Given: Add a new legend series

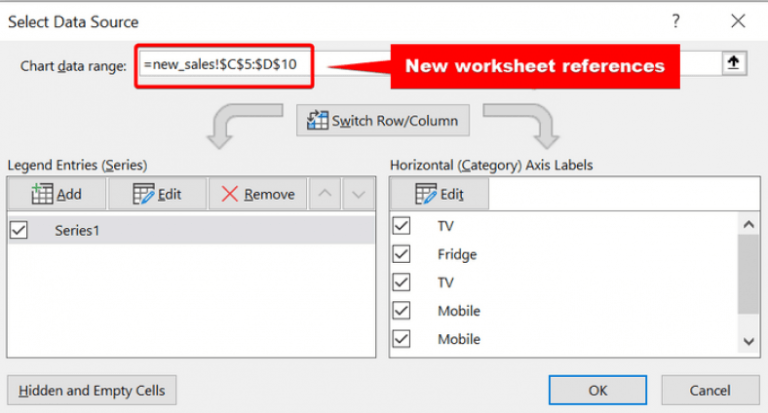Looking at the screenshot, I should coord(56,194).
